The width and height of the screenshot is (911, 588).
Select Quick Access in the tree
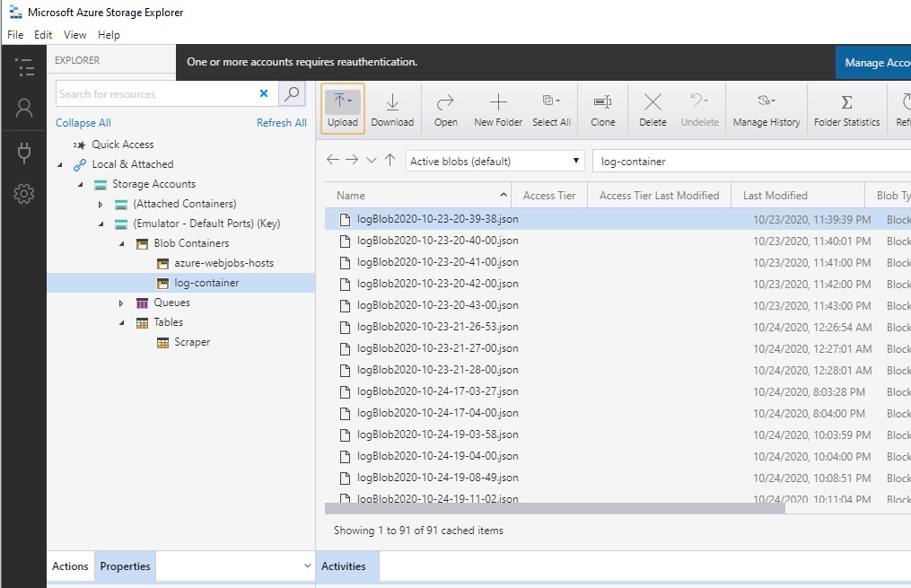point(123,145)
